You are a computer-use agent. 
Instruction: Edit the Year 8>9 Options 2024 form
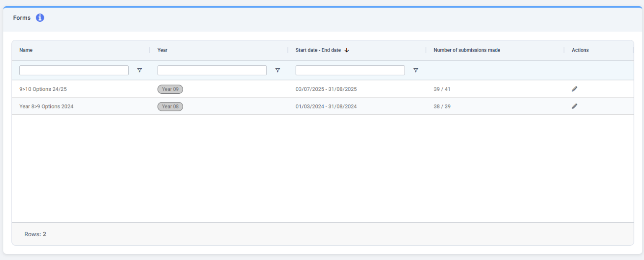pyautogui.click(x=574, y=106)
